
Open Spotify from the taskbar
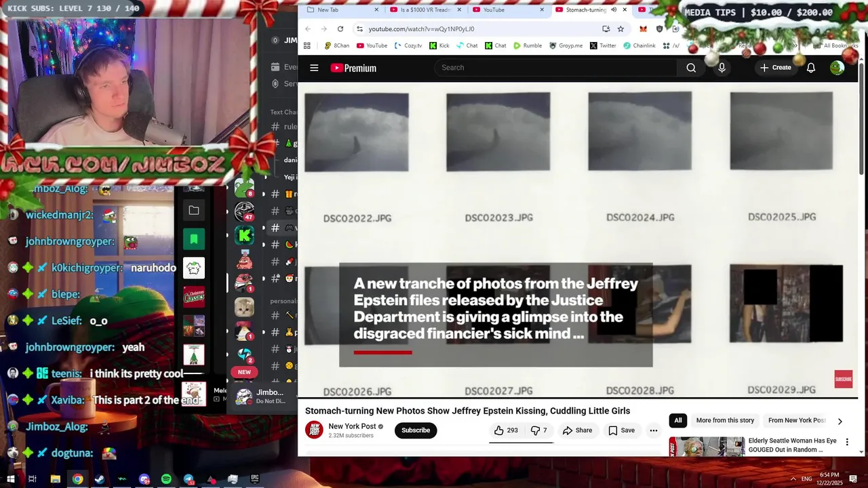166,479
